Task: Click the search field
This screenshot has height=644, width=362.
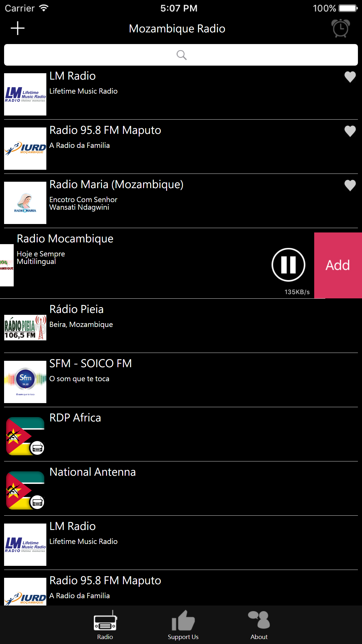Action: [x=181, y=55]
